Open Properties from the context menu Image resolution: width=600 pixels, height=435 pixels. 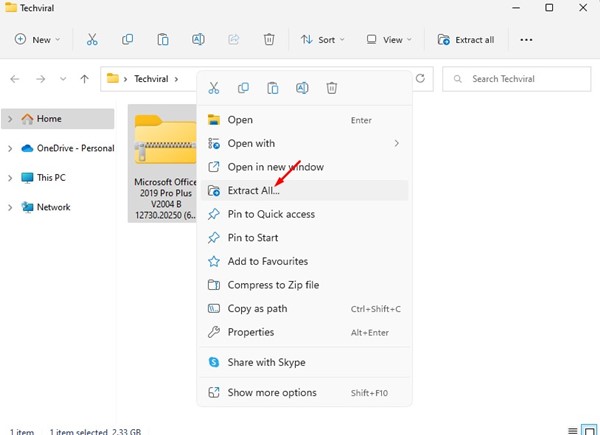305,332
